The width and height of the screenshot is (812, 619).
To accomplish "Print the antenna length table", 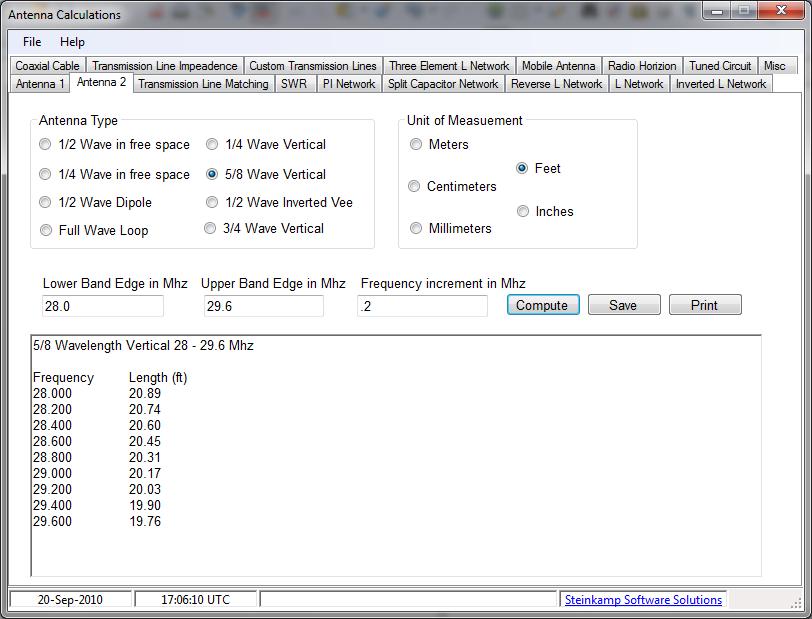I will pos(705,305).
